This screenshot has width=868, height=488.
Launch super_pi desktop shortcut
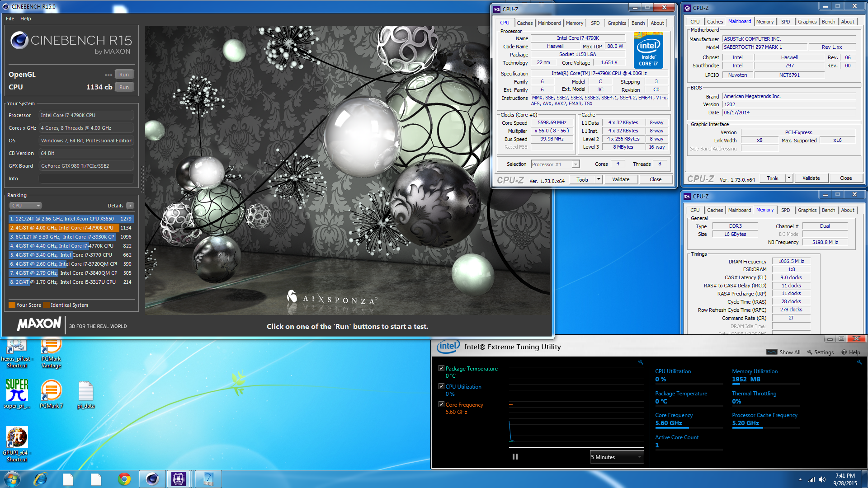point(17,394)
